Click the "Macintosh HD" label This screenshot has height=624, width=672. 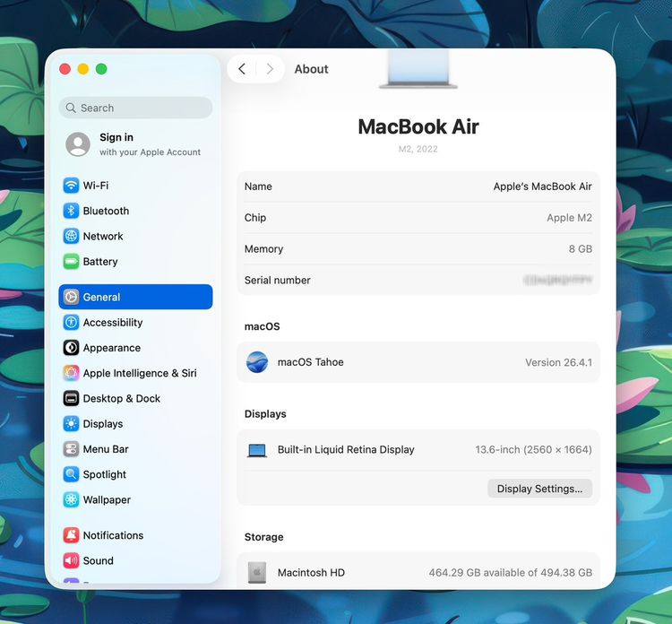pos(311,573)
